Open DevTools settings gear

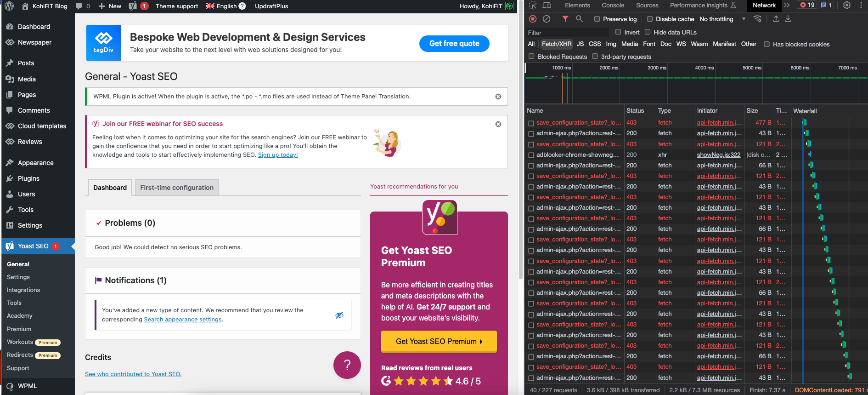coord(847,6)
